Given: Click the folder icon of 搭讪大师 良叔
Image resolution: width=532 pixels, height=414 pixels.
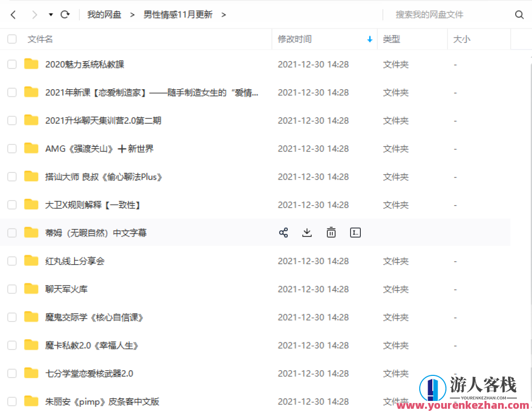Looking at the screenshot, I should click(31, 176).
